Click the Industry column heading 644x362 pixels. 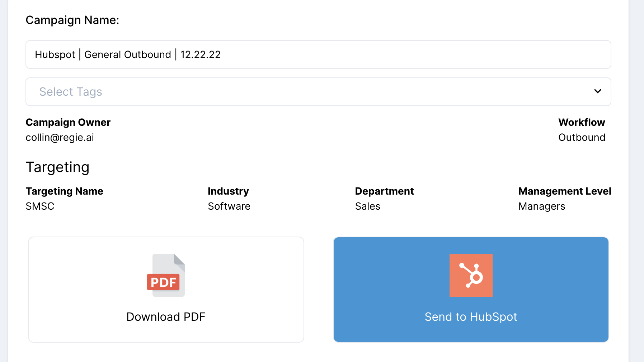point(228,191)
